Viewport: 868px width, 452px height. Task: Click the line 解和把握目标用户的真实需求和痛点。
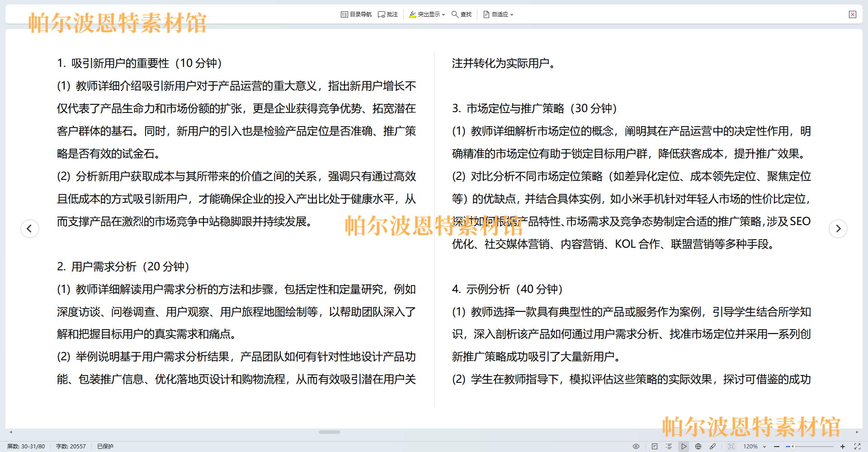pos(146,334)
